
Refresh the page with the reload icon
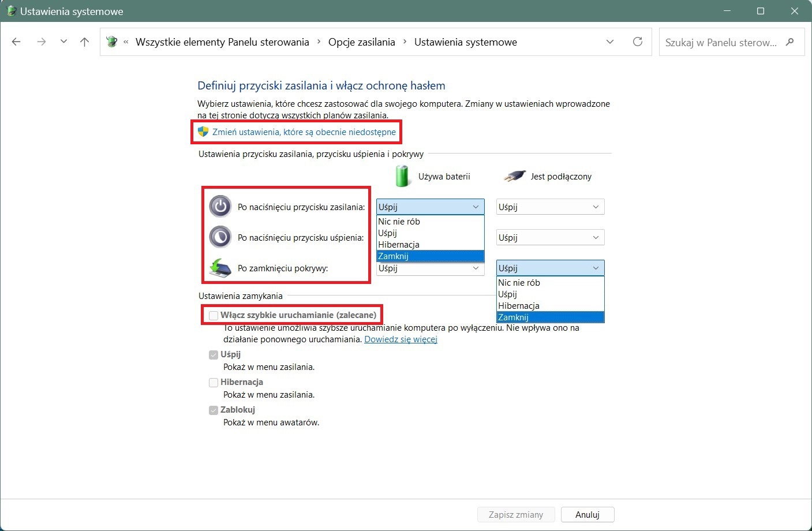(638, 42)
